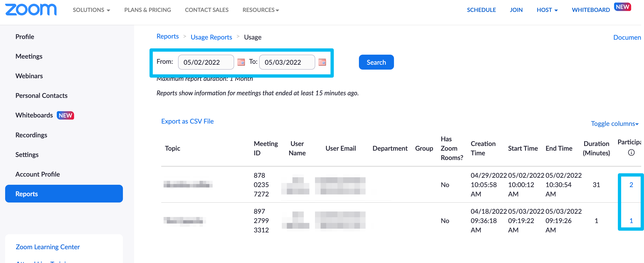Viewport: 644px width, 263px height.
Task: Open Recordings in the sidebar
Action: (x=31, y=135)
